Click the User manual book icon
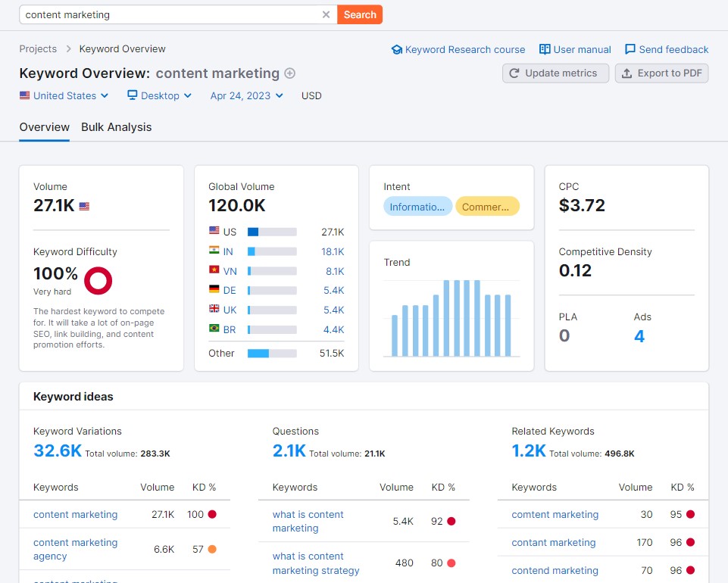 pos(545,49)
